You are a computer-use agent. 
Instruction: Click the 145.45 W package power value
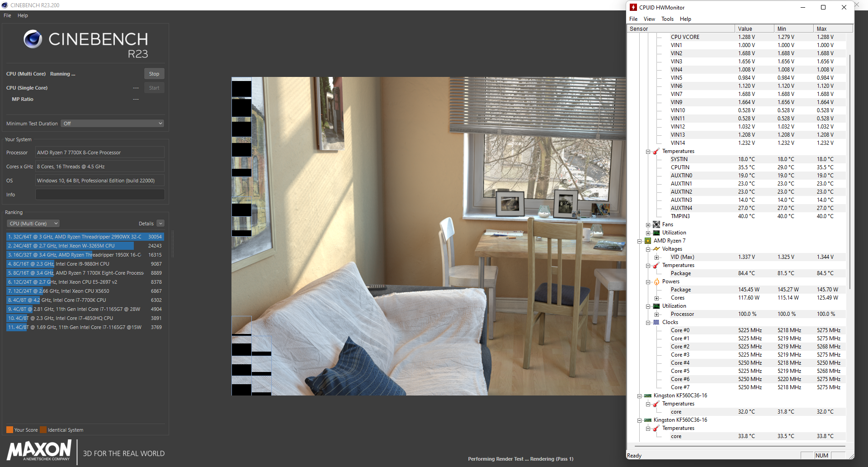[749, 290]
